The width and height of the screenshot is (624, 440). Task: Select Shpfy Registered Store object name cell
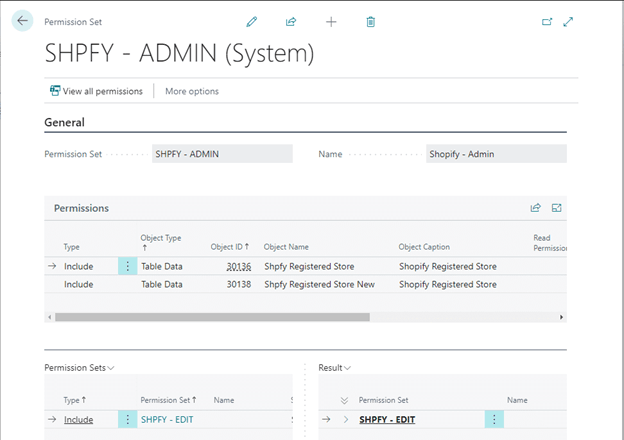click(309, 266)
